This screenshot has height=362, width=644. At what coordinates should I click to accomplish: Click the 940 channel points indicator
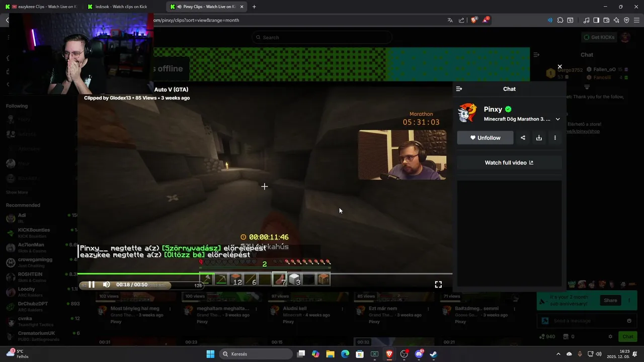tap(547, 337)
